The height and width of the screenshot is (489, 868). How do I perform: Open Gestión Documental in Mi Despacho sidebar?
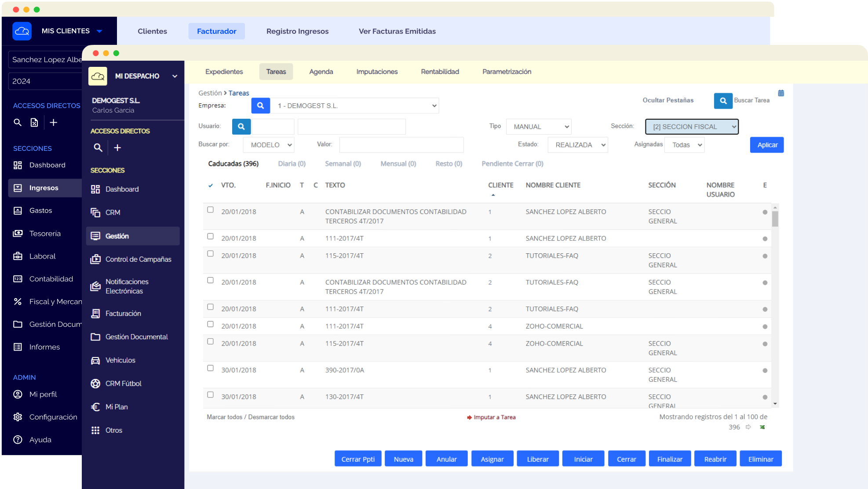point(133,337)
